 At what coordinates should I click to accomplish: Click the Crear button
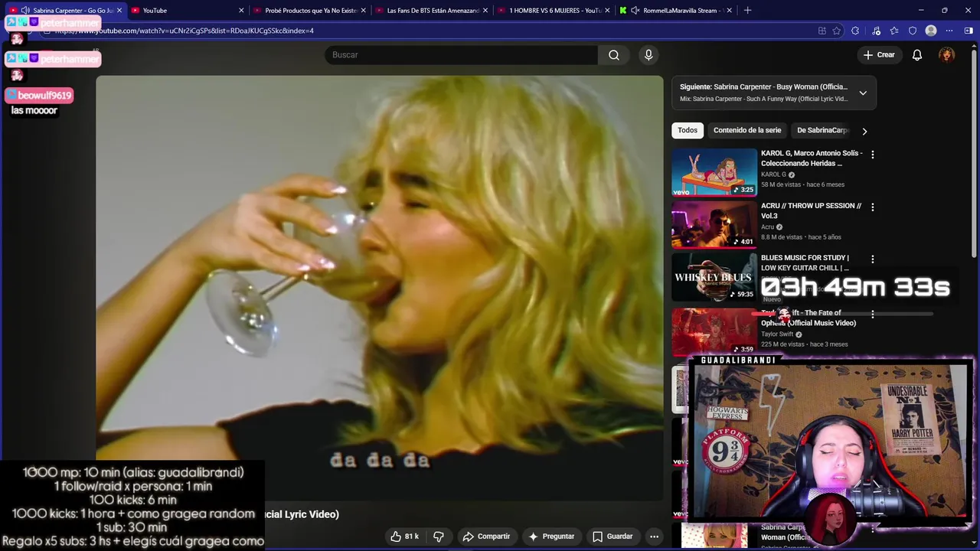(x=879, y=55)
